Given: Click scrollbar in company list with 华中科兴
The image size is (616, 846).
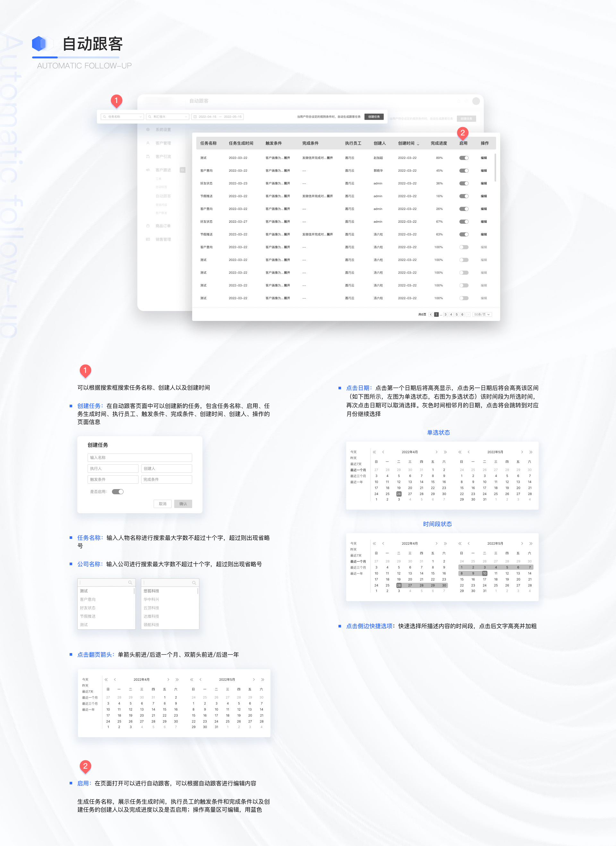Looking at the screenshot, I should 198,591.
